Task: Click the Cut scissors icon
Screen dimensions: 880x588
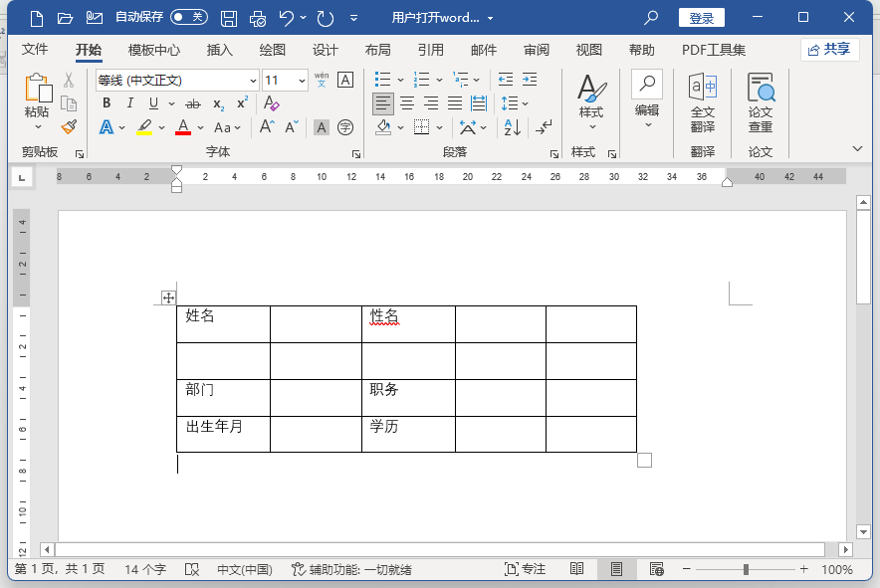Action: pyautogui.click(x=69, y=80)
